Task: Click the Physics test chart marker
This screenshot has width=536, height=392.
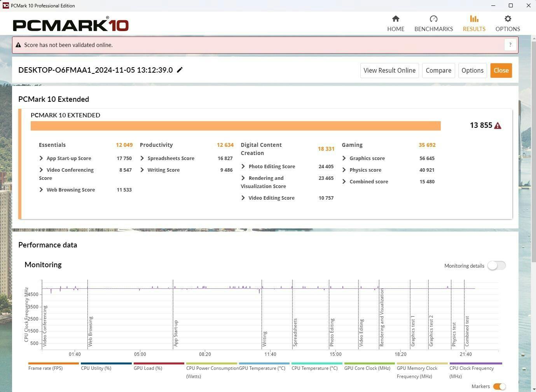Action: (x=454, y=334)
